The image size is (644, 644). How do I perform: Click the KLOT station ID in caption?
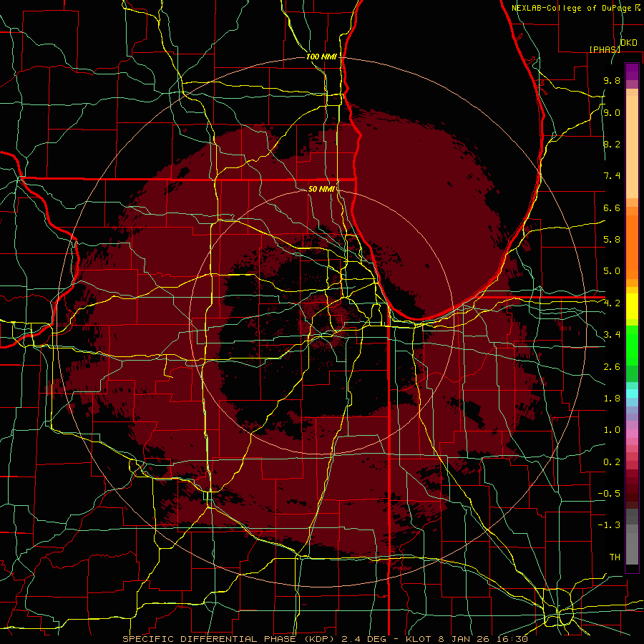click(419, 639)
